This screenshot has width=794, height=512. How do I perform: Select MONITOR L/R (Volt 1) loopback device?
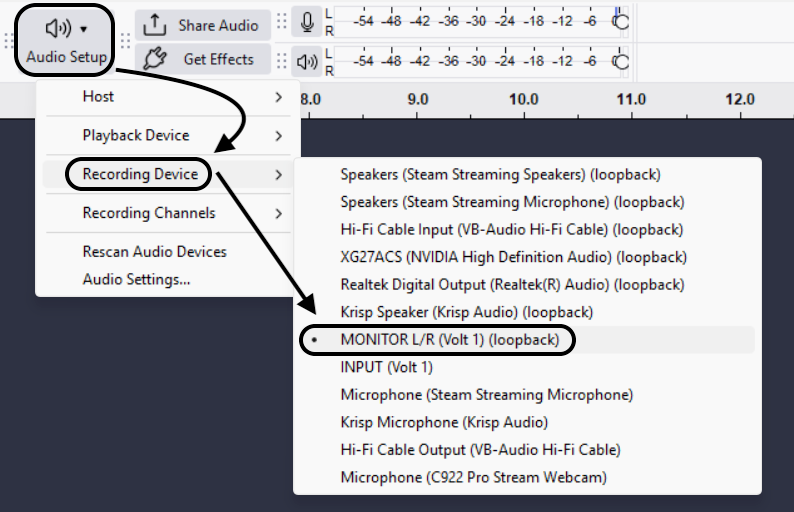pyautogui.click(x=447, y=339)
